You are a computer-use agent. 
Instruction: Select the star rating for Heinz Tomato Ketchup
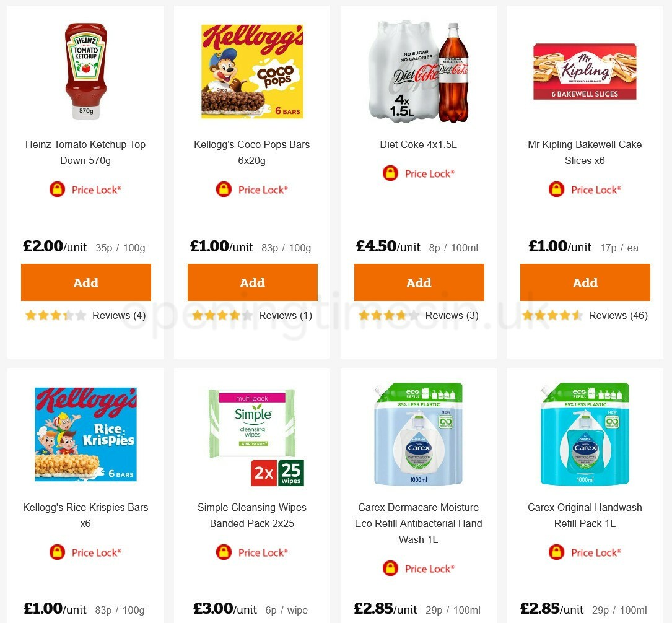point(56,315)
